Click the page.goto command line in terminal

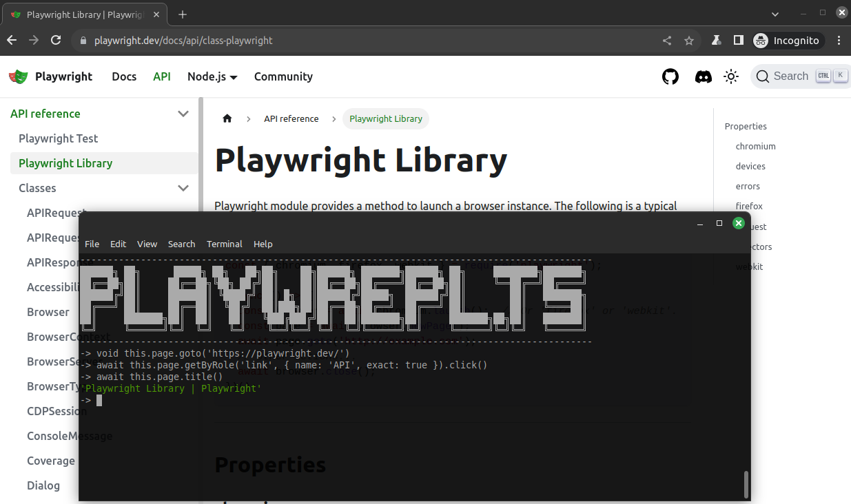tap(215, 353)
